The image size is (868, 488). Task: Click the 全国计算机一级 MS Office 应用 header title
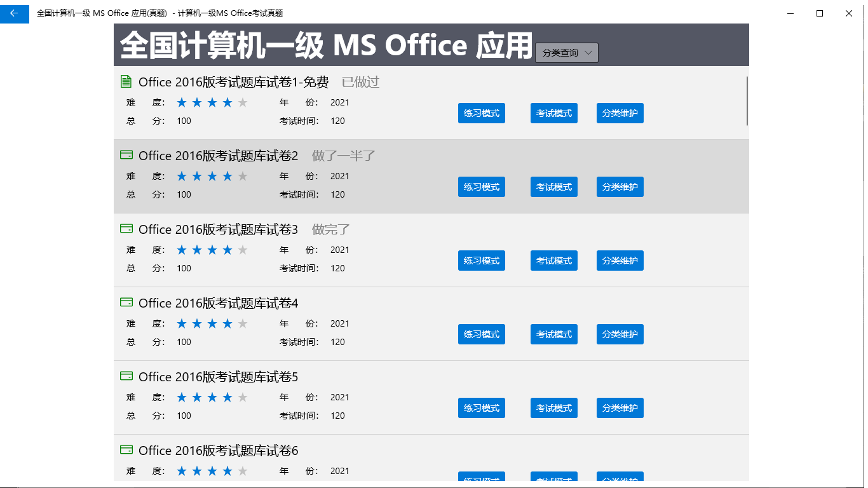[326, 45]
